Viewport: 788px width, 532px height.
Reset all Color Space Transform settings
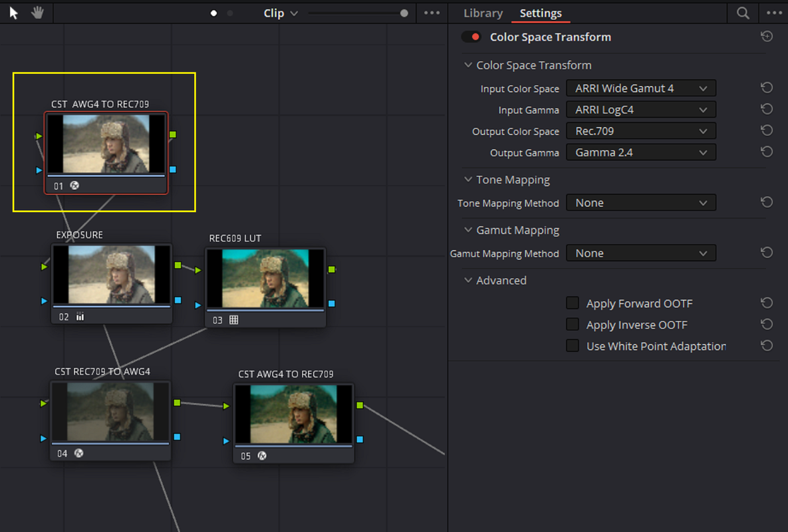pyautogui.click(x=767, y=36)
